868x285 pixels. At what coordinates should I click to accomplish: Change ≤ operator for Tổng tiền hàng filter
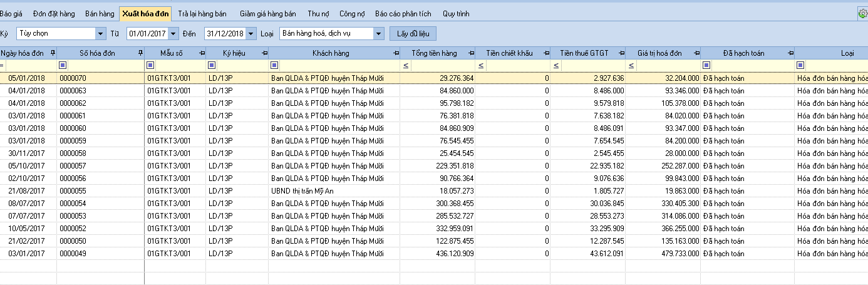click(x=405, y=65)
